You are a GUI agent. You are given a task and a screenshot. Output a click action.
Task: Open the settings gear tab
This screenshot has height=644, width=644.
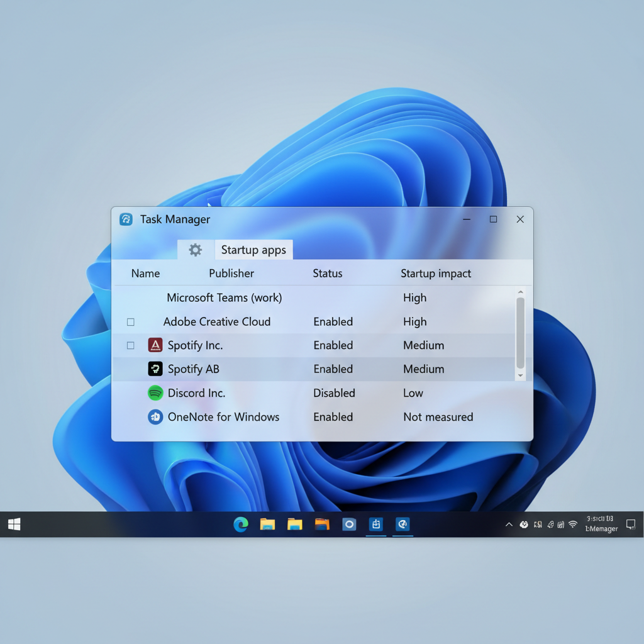[196, 250]
